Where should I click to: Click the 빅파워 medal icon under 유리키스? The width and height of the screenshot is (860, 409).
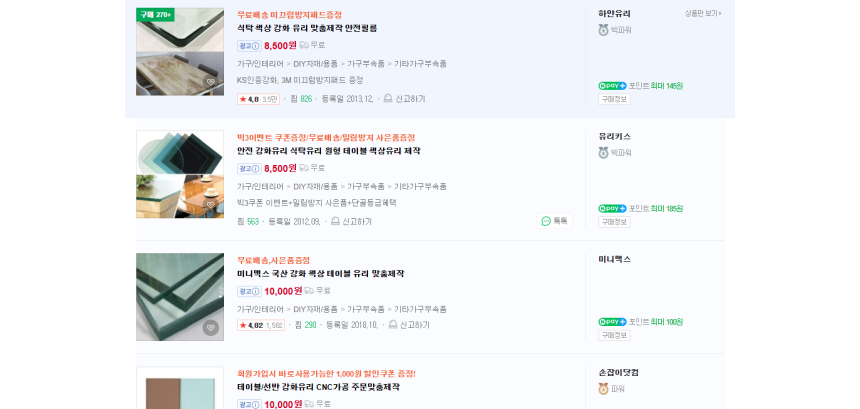tap(603, 153)
